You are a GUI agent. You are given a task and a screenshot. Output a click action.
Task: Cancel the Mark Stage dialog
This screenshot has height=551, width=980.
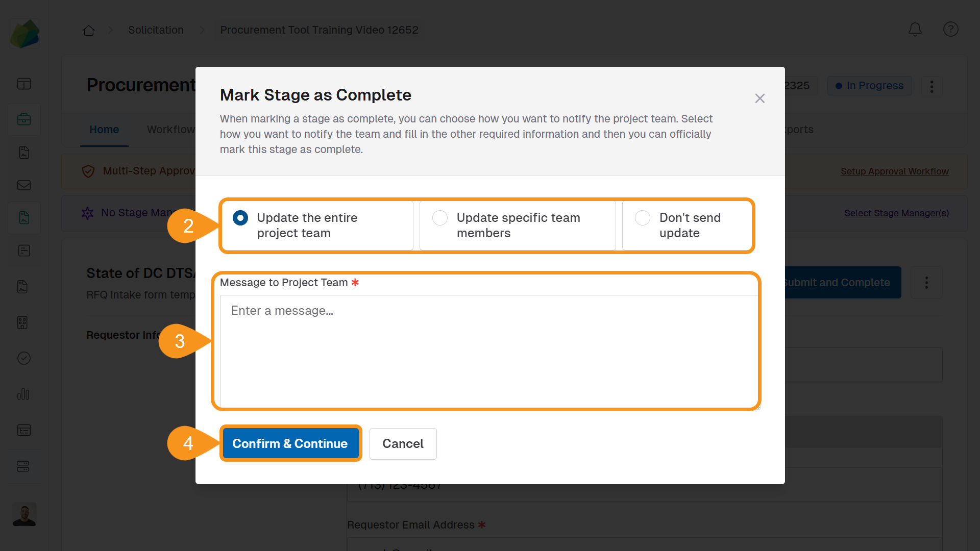coord(403,443)
